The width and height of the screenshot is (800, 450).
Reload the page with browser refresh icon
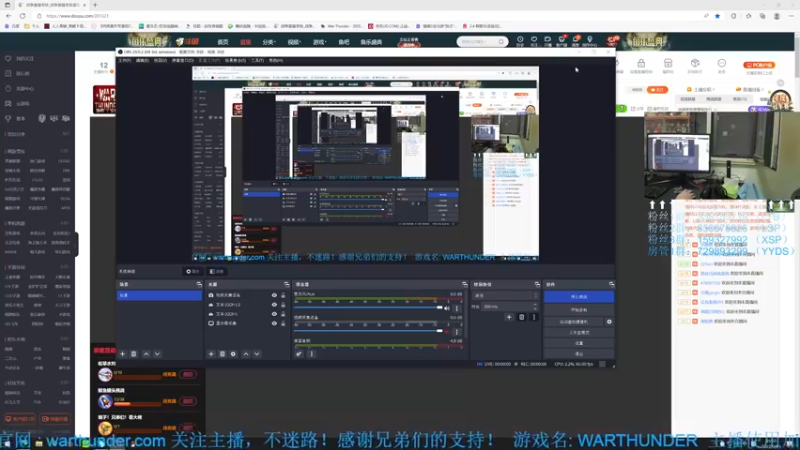22,16
